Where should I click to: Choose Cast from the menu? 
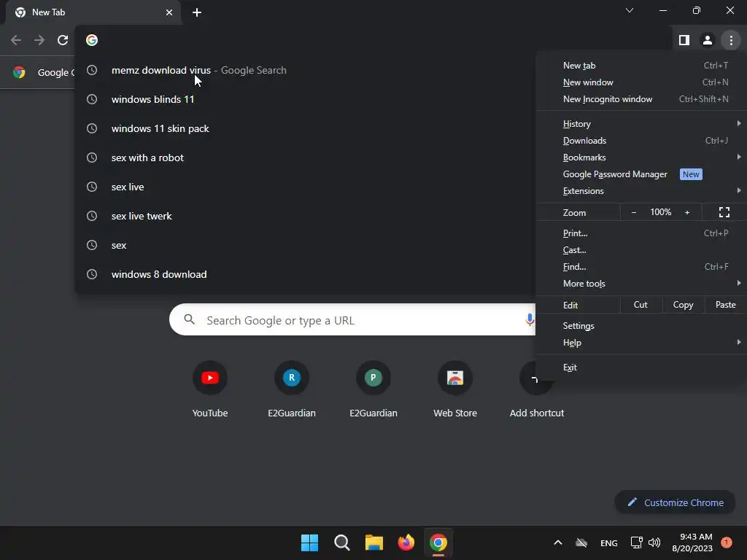641,250
